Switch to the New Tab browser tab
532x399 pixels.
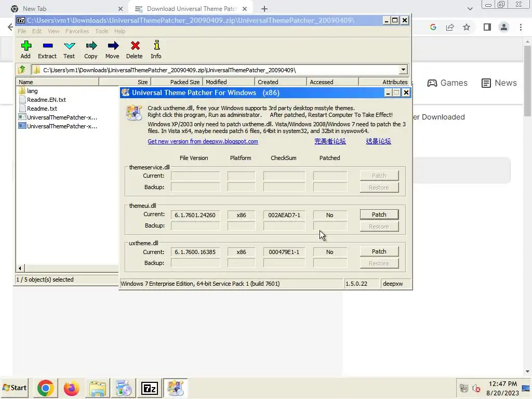coord(66,9)
